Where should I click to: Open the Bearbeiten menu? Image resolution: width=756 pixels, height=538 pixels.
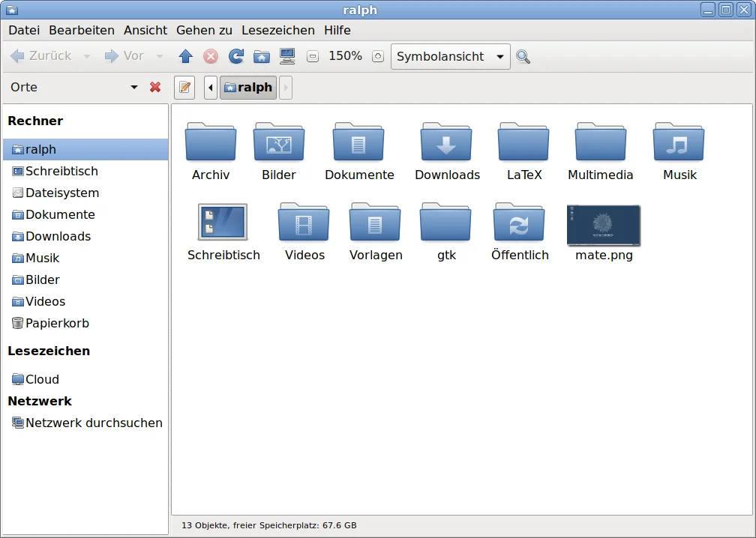[81, 30]
